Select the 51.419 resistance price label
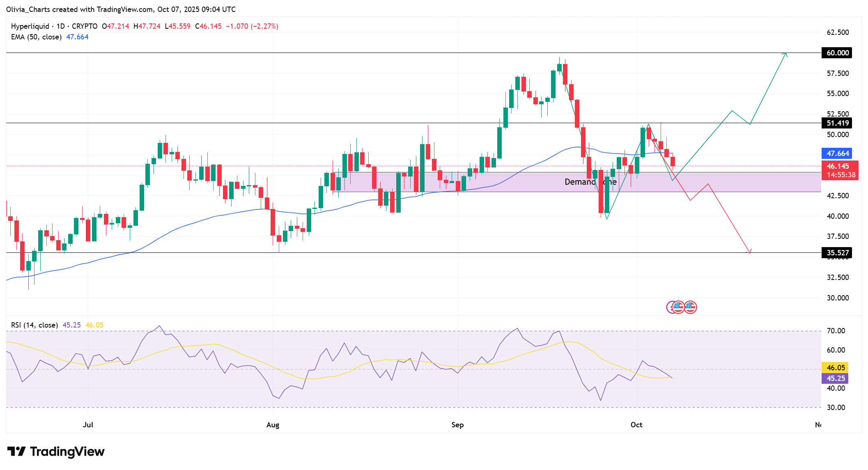Viewport: 868px width, 470px height. tap(837, 123)
